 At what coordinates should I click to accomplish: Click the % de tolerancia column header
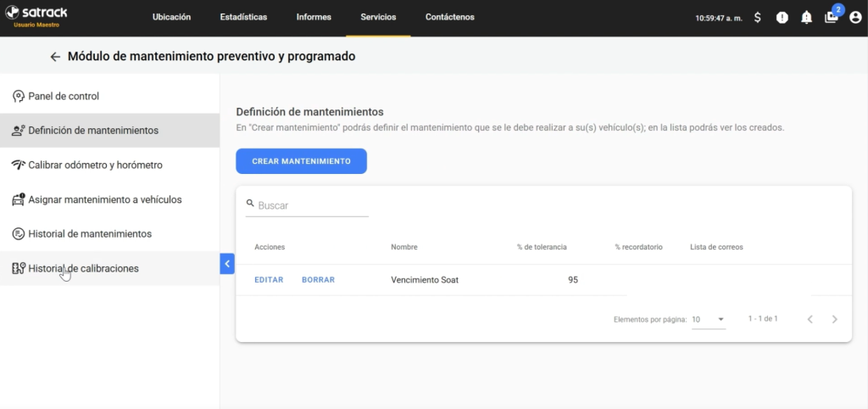coord(542,247)
